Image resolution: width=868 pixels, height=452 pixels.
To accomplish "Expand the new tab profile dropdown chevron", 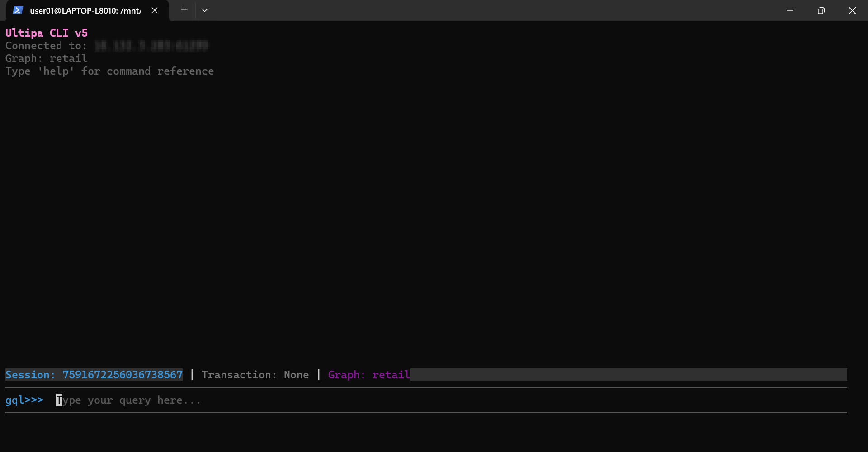I will pos(205,10).
